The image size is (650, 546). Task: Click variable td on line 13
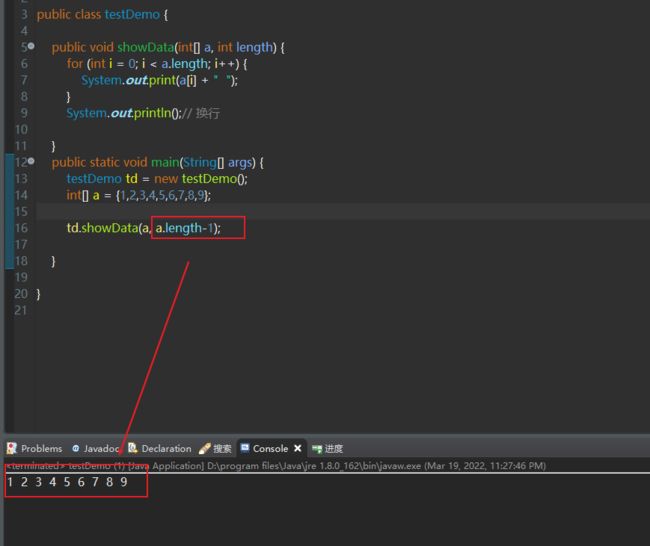coord(131,179)
